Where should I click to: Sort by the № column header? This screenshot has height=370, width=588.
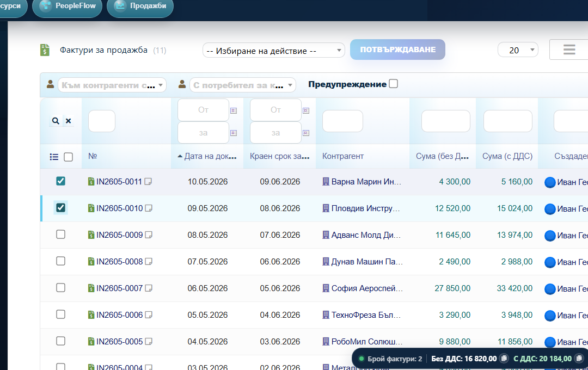click(x=93, y=156)
